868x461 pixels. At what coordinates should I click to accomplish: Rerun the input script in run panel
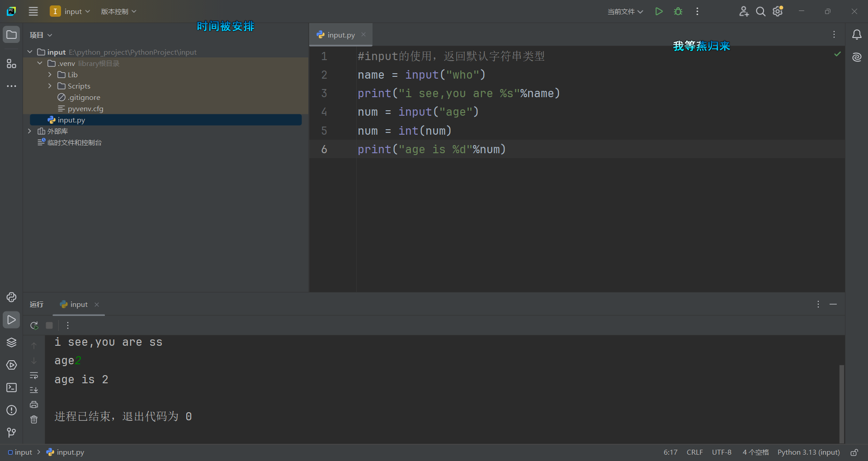coord(34,325)
